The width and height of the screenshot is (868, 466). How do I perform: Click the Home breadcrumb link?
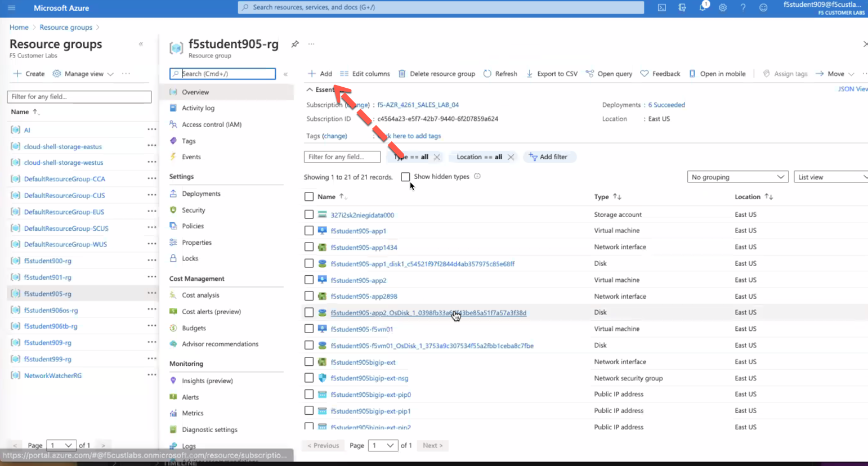point(19,27)
